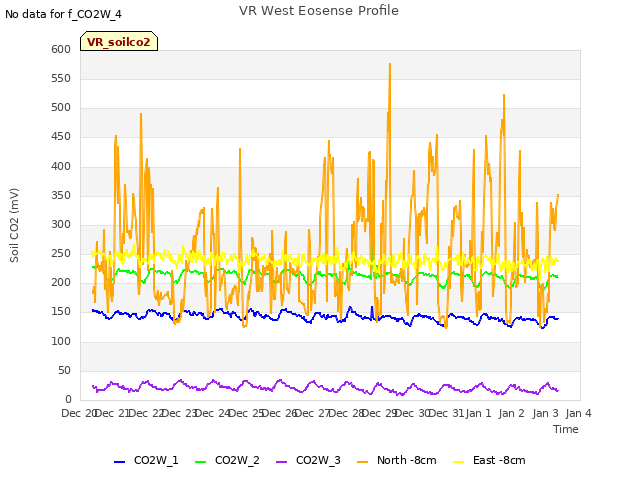Click the No data for f_CO2W_4 message
This screenshot has width=640, height=480.
point(63,14)
